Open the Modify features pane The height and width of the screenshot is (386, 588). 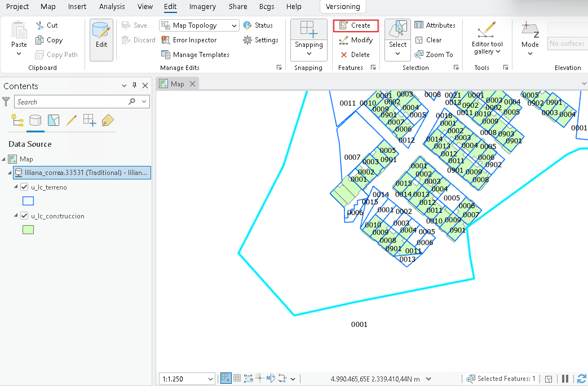click(356, 40)
